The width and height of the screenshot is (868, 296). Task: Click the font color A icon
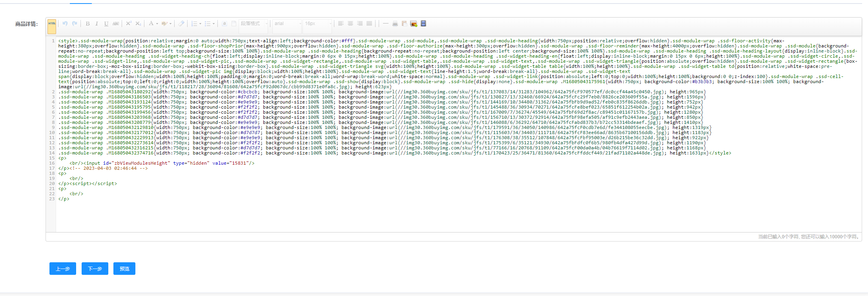[x=151, y=24]
